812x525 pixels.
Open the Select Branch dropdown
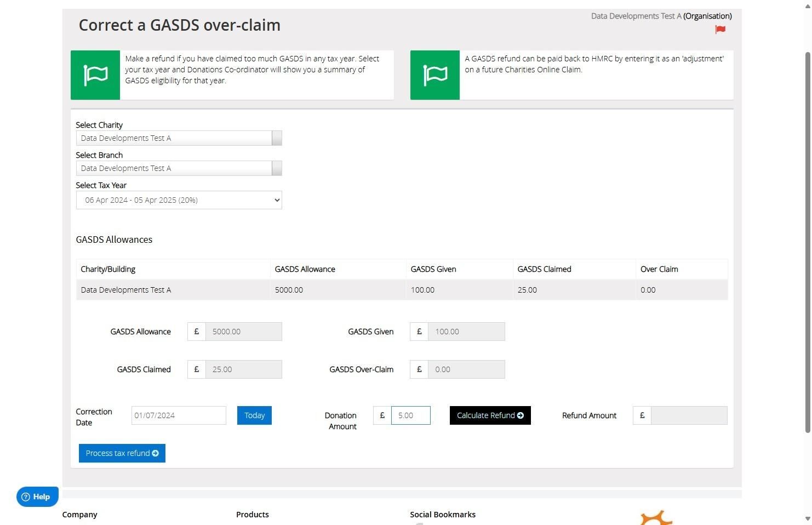pos(179,168)
